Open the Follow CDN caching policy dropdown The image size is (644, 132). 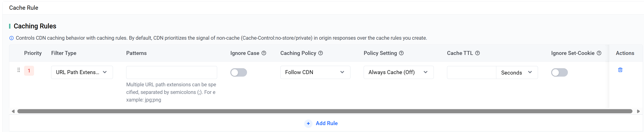[x=315, y=72]
